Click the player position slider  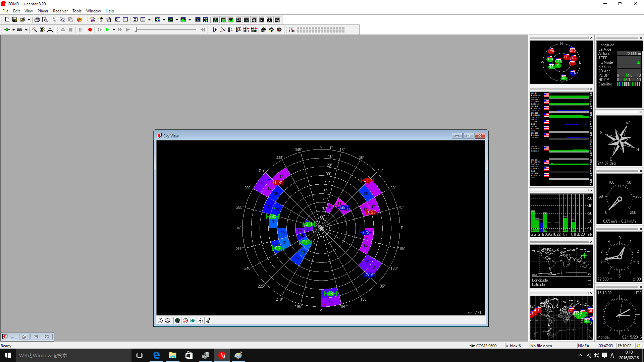tap(136, 30)
